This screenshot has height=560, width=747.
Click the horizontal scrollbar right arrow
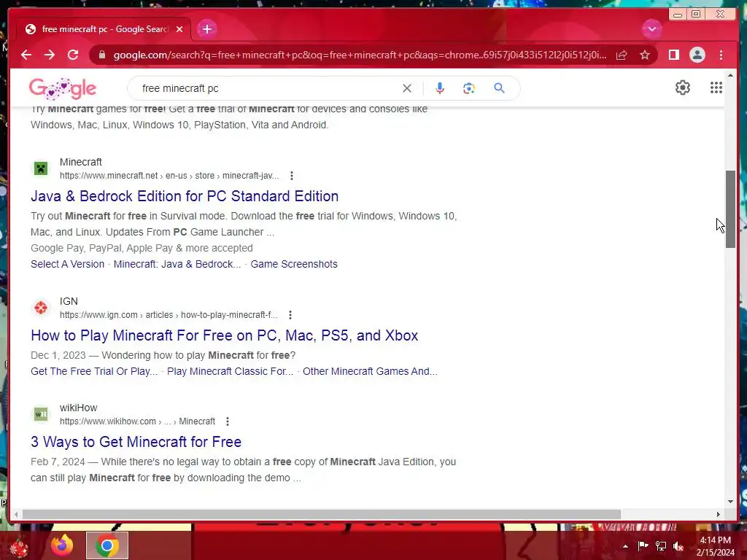719,514
